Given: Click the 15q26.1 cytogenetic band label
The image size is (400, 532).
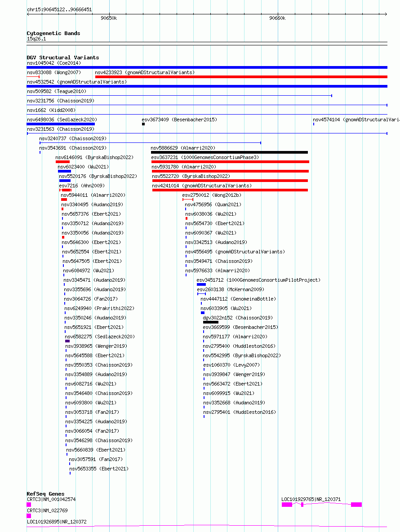Looking at the screenshot, I should [36, 39].
